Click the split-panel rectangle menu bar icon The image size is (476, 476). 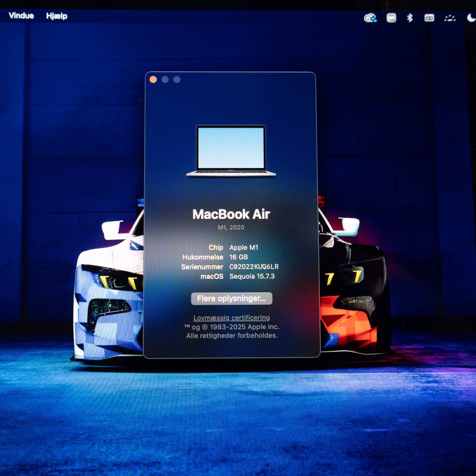pyautogui.click(x=429, y=18)
